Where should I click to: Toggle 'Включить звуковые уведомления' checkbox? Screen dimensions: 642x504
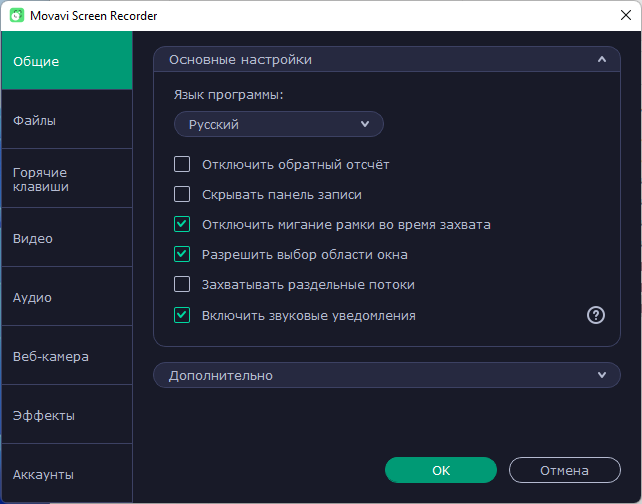(x=182, y=315)
